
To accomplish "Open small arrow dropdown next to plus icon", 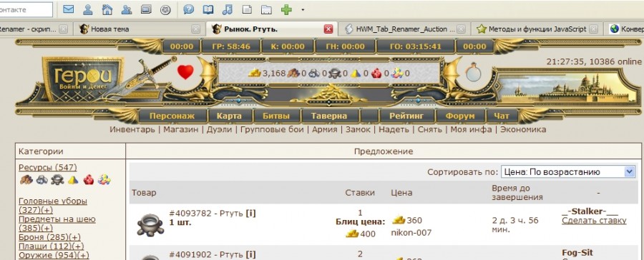I will [303, 9].
